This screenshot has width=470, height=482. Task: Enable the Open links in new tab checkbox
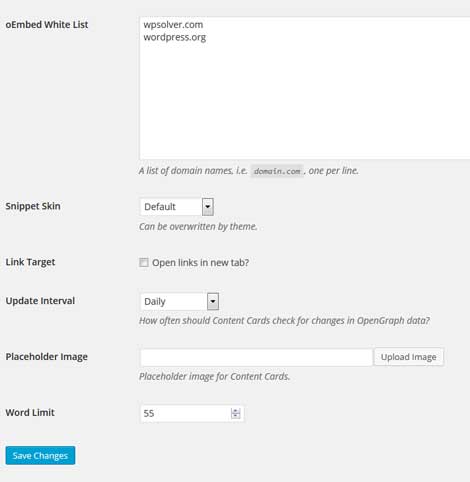pos(144,263)
